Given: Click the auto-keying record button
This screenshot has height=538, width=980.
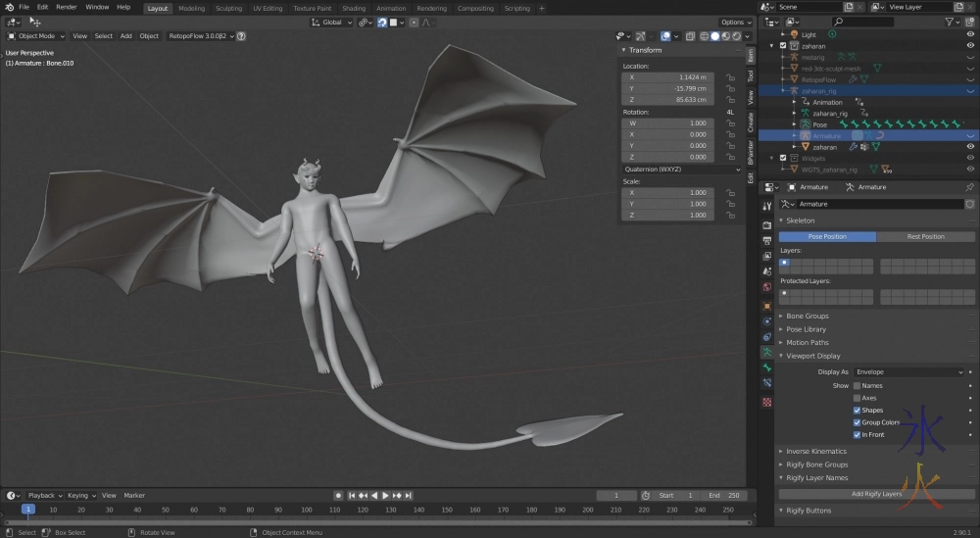Looking at the screenshot, I should click(338, 496).
